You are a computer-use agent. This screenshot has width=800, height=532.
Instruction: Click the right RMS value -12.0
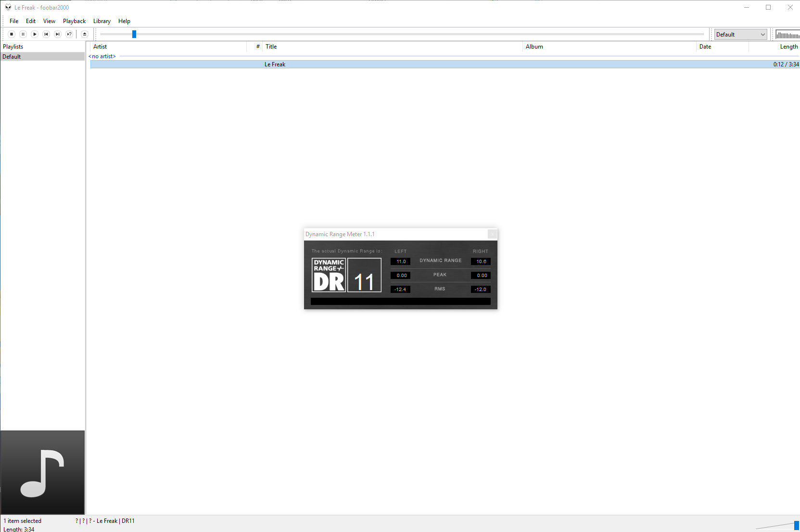pyautogui.click(x=481, y=290)
